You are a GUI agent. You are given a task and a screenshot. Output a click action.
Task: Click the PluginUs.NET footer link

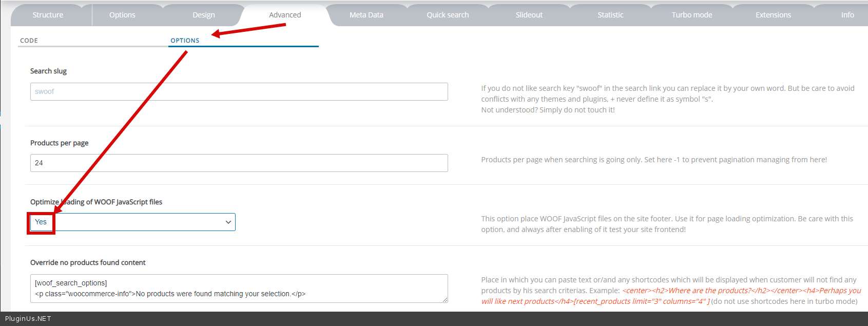click(28, 319)
